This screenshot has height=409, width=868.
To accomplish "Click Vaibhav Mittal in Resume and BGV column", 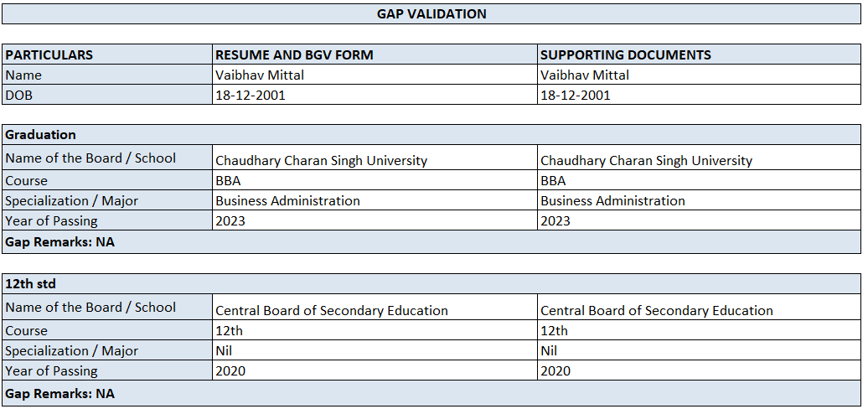I will pos(260,75).
